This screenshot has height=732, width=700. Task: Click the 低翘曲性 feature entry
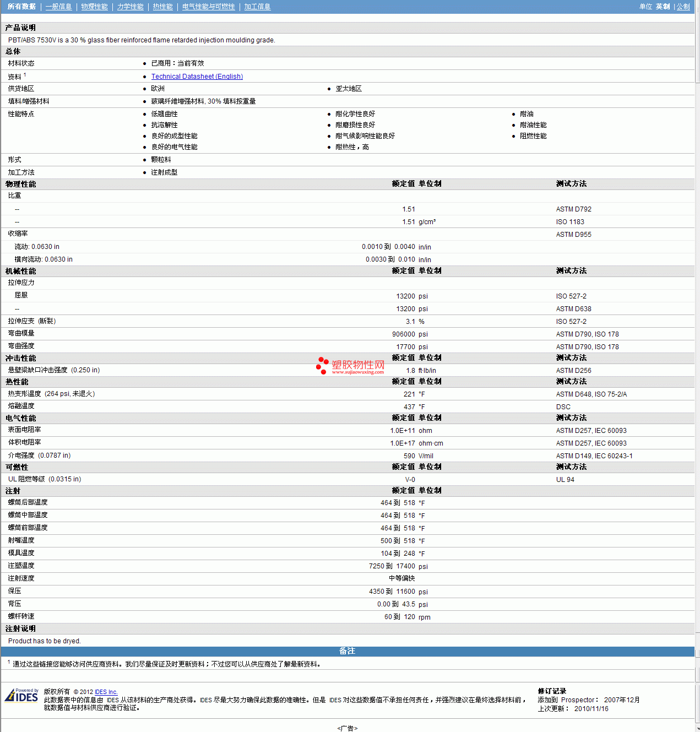coord(165,114)
